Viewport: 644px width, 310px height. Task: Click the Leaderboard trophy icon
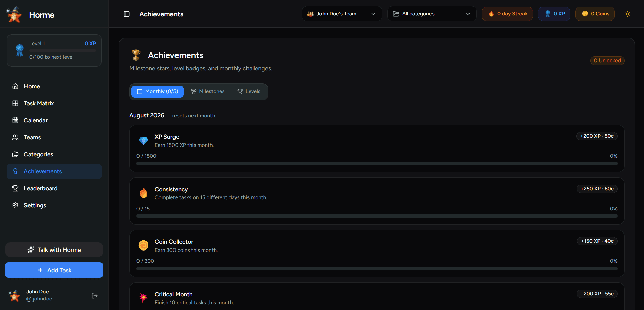tap(15, 188)
